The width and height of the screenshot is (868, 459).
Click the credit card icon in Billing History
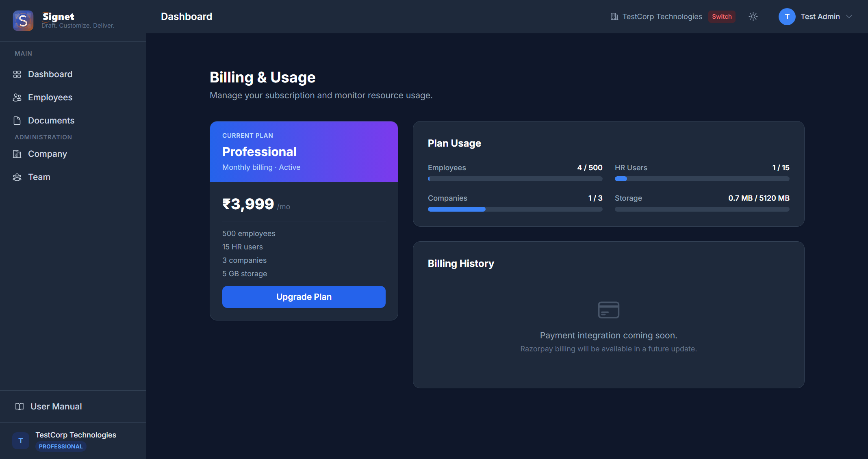(608, 310)
